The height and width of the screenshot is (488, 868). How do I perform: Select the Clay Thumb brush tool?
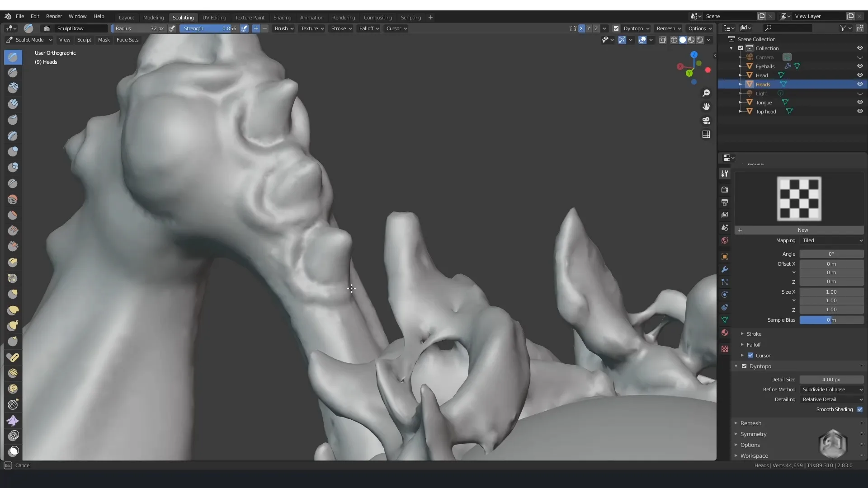point(13,120)
